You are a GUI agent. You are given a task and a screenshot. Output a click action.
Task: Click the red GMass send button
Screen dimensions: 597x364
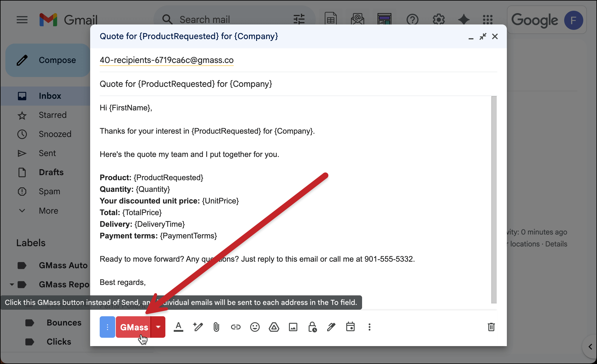[x=133, y=327]
